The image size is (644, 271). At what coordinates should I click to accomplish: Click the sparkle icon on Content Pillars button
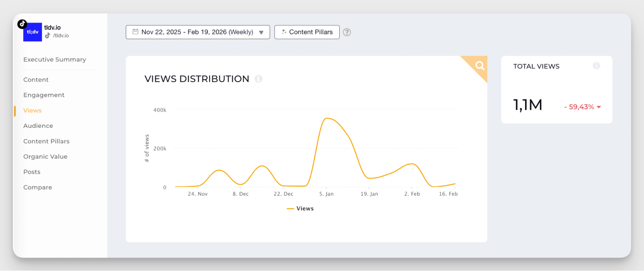(284, 32)
